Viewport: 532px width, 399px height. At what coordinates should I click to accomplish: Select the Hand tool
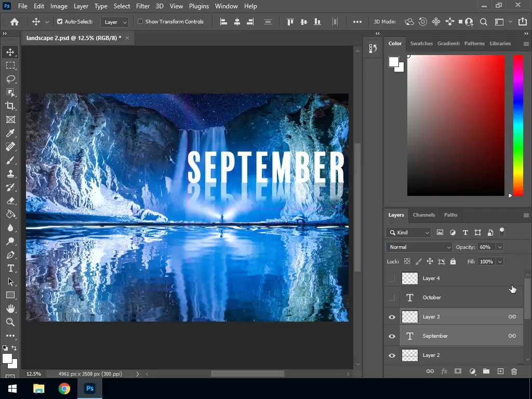pyautogui.click(x=10, y=309)
